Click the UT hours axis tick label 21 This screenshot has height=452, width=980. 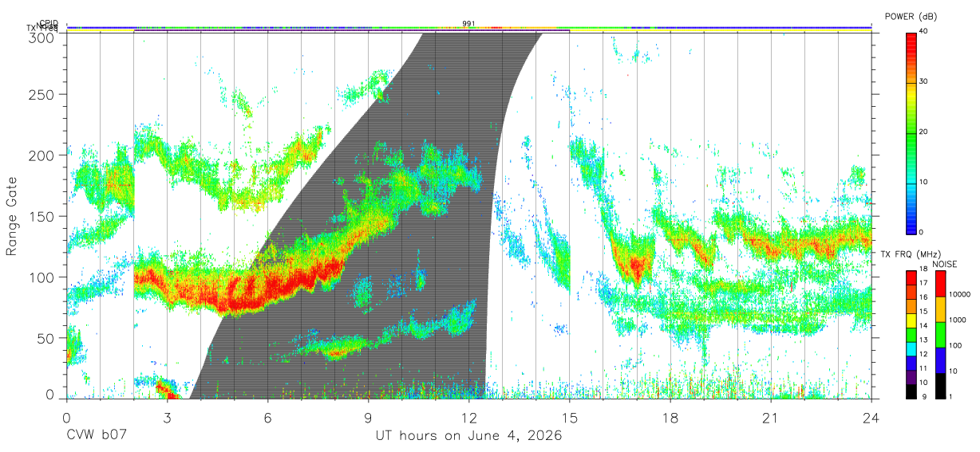[x=770, y=419]
